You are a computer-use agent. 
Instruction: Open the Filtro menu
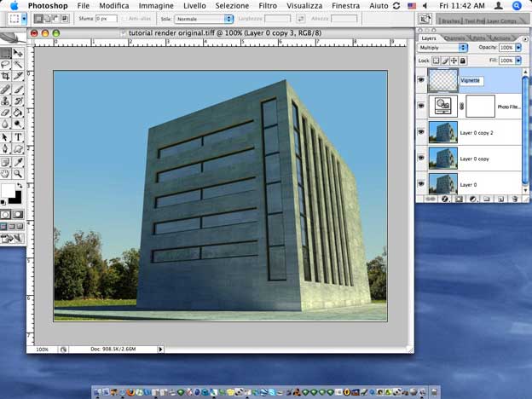click(267, 5)
